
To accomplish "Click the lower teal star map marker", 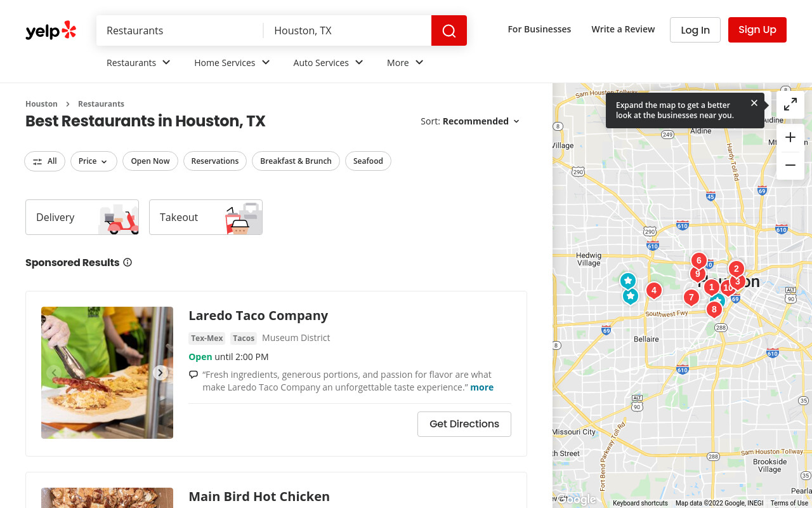I will [x=630, y=296].
